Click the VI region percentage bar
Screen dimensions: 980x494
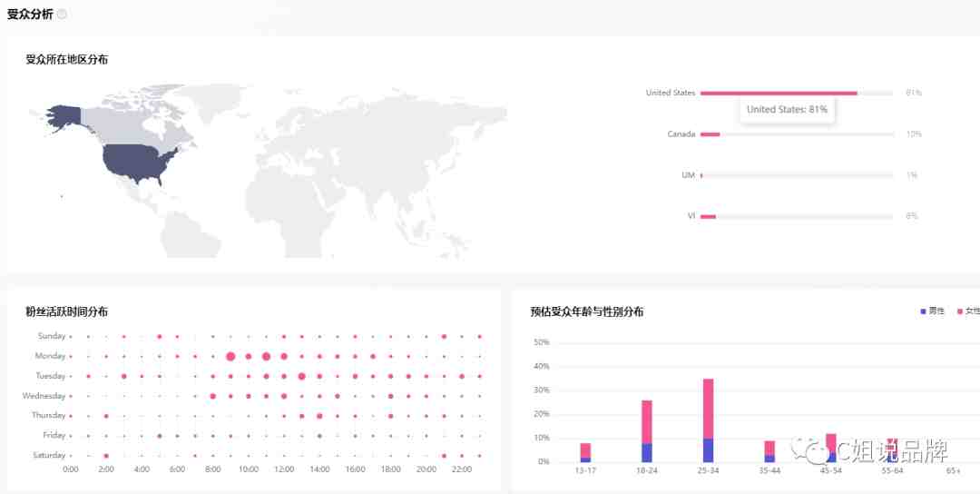708,216
